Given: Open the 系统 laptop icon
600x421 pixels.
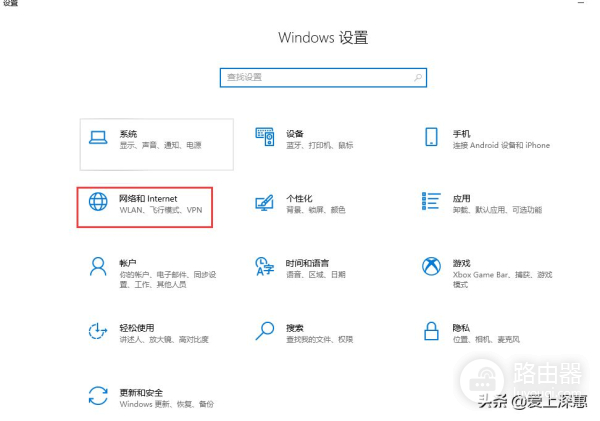Looking at the screenshot, I should (x=98, y=138).
